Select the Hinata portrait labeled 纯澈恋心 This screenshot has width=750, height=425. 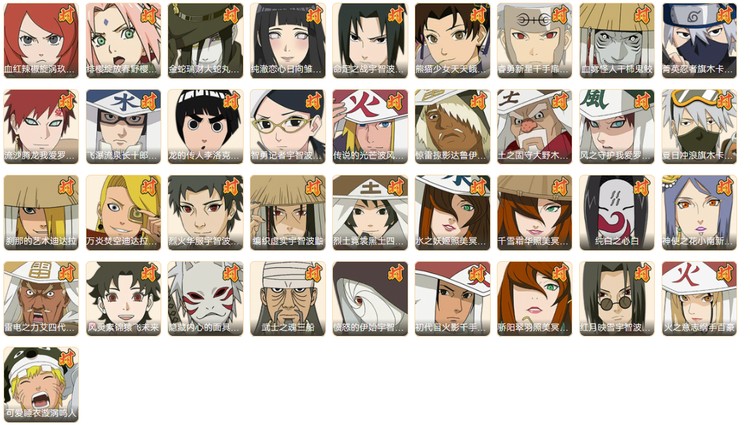coord(288,40)
